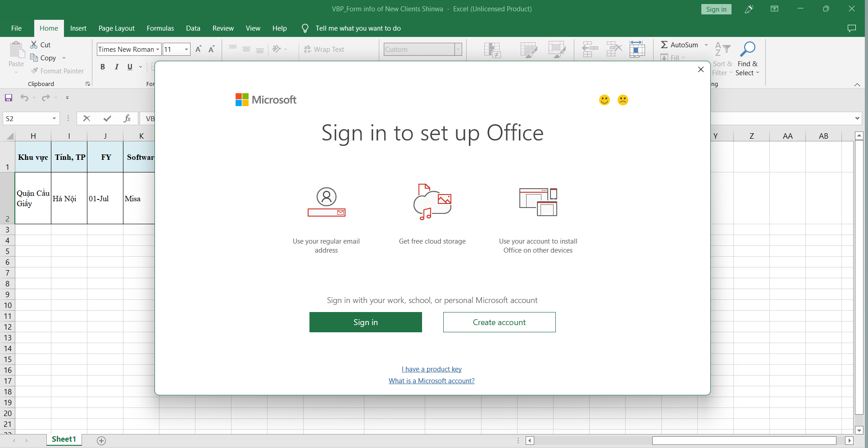
Task: Click the horizontal scrollbar at bottom
Action: tap(744, 440)
